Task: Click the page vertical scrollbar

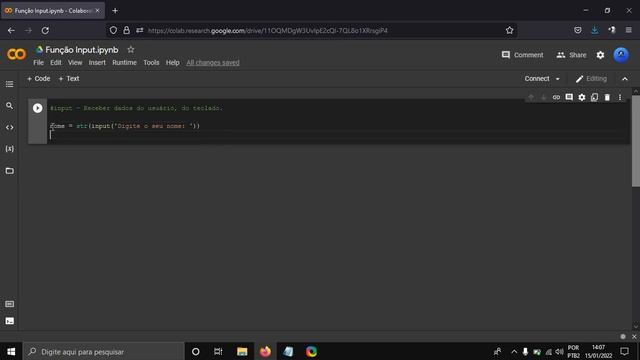Action: (636, 141)
